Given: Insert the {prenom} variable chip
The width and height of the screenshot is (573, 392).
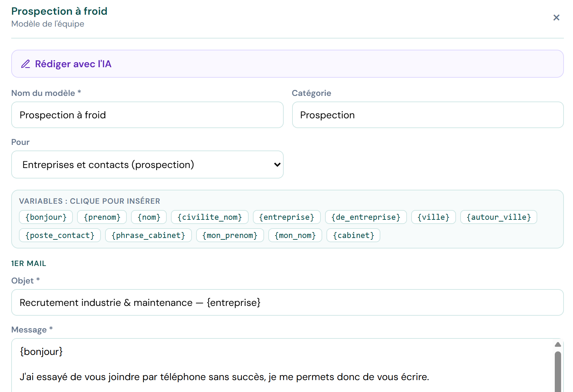Looking at the screenshot, I should pyautogui.click(x=102, y=217).
